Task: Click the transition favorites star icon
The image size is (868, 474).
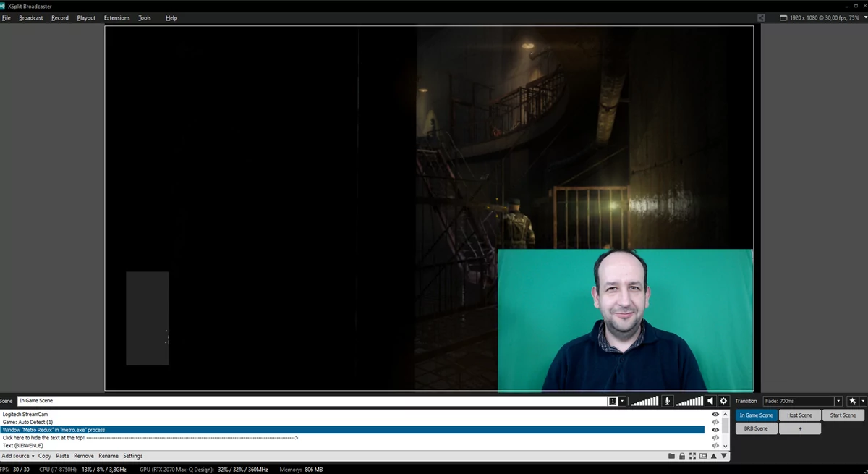Action: click(852, 401)
